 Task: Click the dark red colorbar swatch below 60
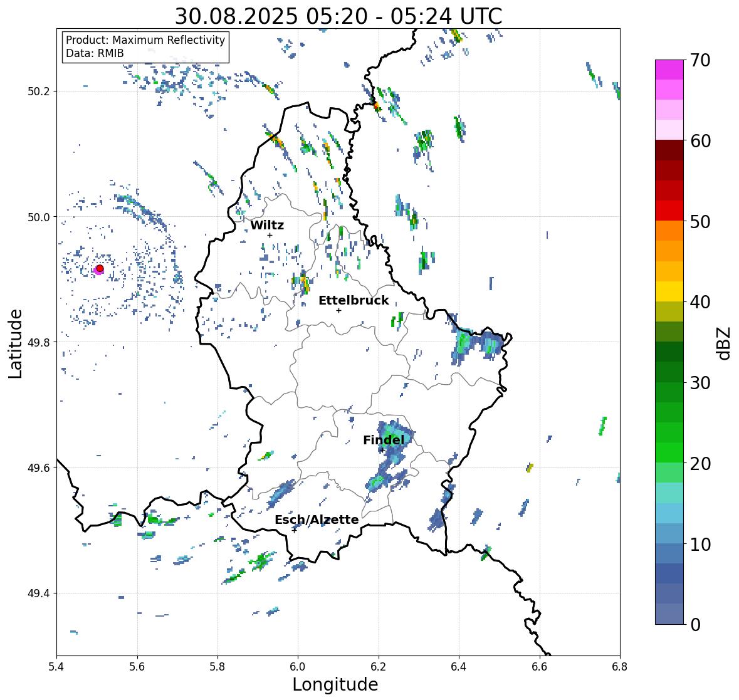click(669, 150)
